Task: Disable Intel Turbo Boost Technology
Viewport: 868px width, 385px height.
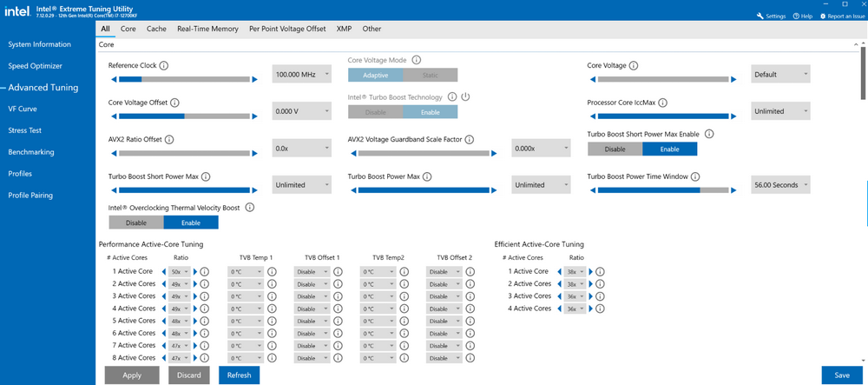Action: point(375,112)
